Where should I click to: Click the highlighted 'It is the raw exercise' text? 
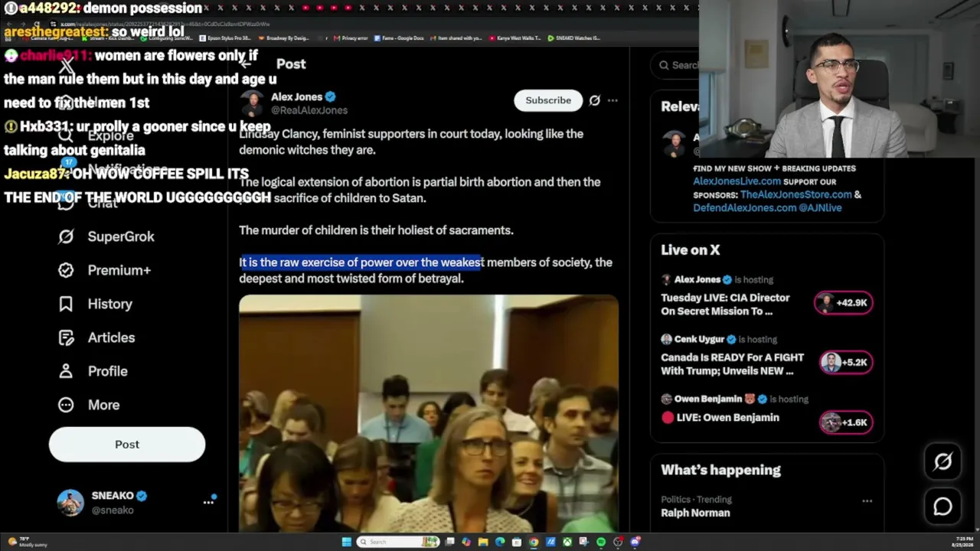click(361, 262)
